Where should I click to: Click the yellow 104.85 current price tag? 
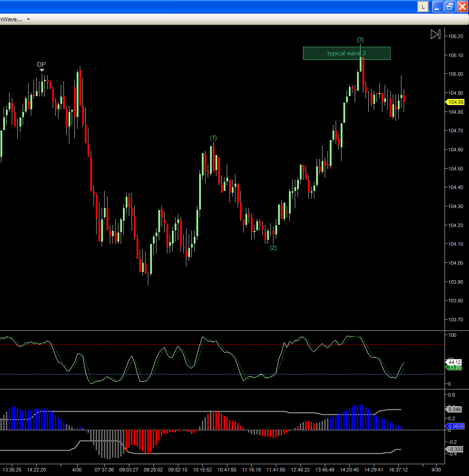[x=455, y=102]
